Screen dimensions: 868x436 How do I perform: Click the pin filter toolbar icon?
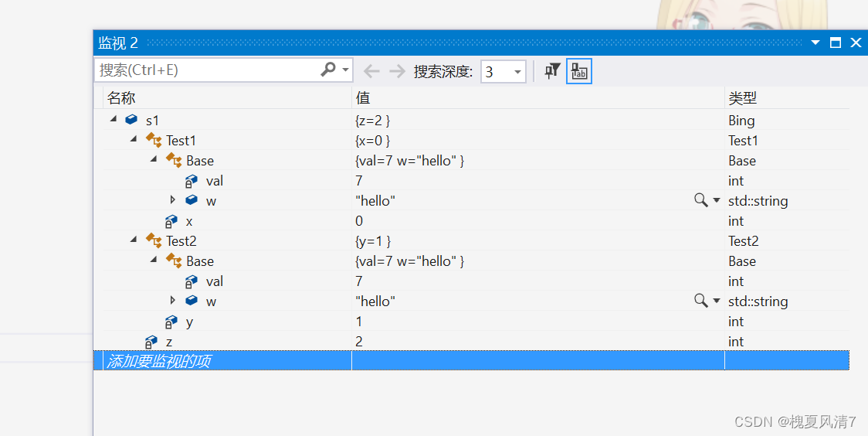coord(552,71)
